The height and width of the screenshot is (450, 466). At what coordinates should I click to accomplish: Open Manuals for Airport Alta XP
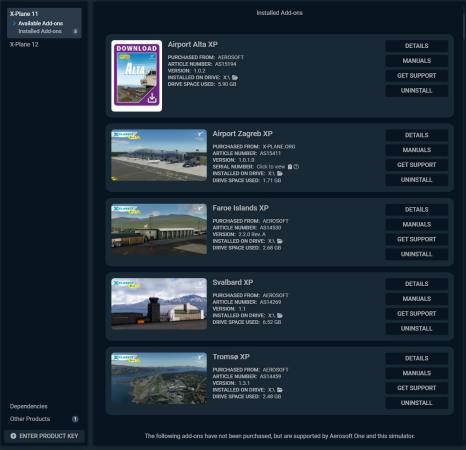(x=417, y=61)
